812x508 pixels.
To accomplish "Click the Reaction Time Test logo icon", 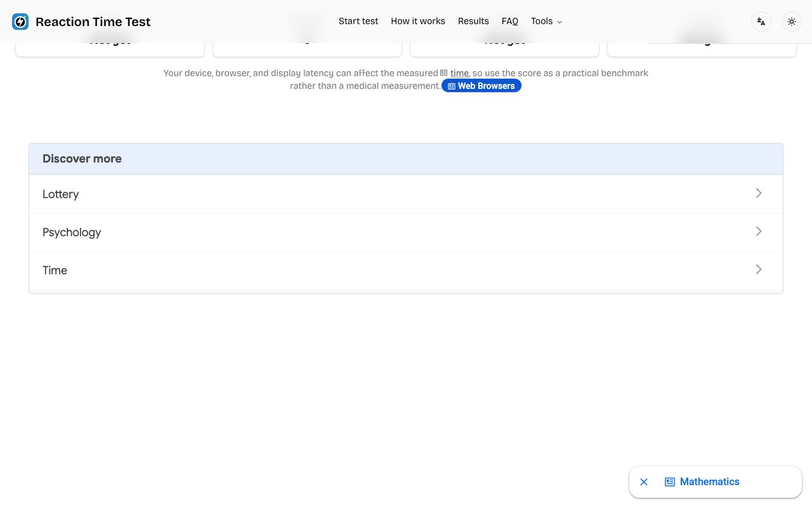I will [x=20, y=22].
